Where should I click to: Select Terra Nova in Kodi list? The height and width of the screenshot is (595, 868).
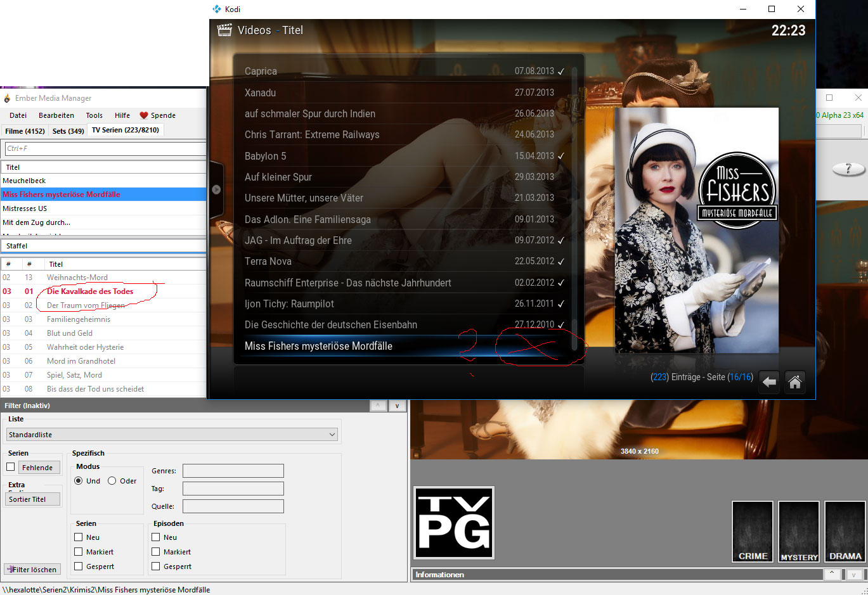pos(405,261)
